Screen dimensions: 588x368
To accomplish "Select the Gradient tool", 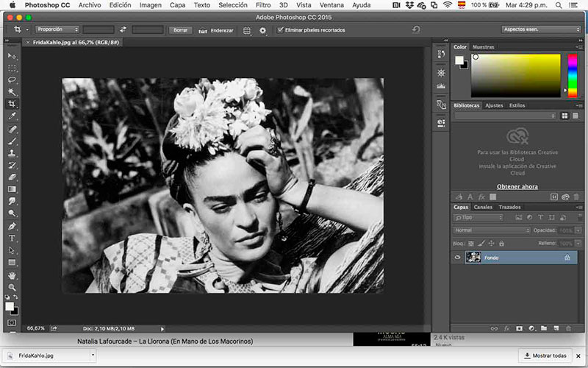I will pos(12,189).
